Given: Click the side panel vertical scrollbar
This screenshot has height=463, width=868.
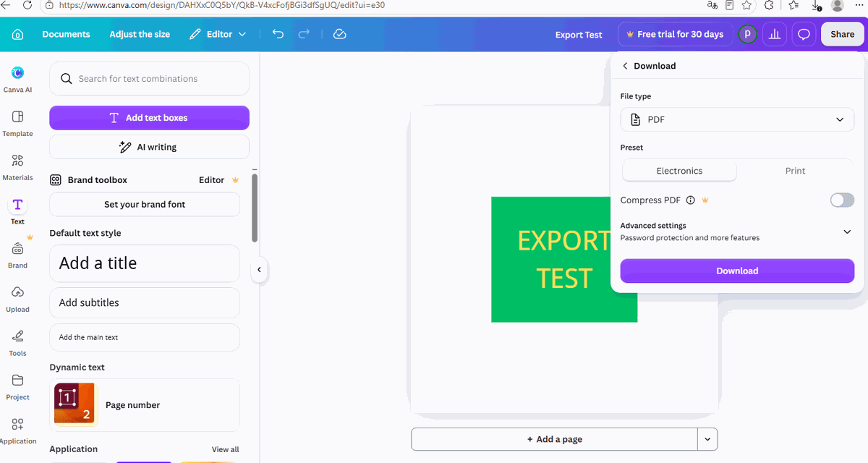Looking at the screenshot, I should click(255, 208).
